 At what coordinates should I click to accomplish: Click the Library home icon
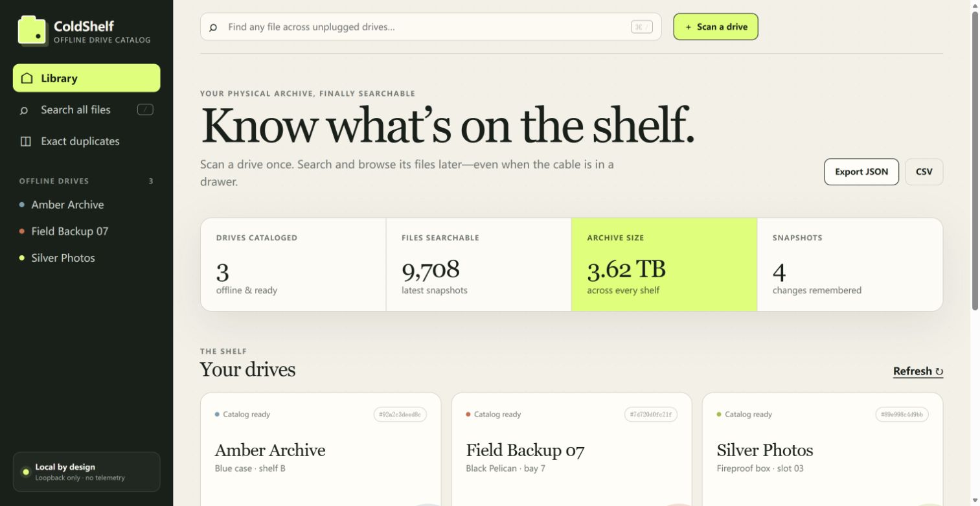27,78
